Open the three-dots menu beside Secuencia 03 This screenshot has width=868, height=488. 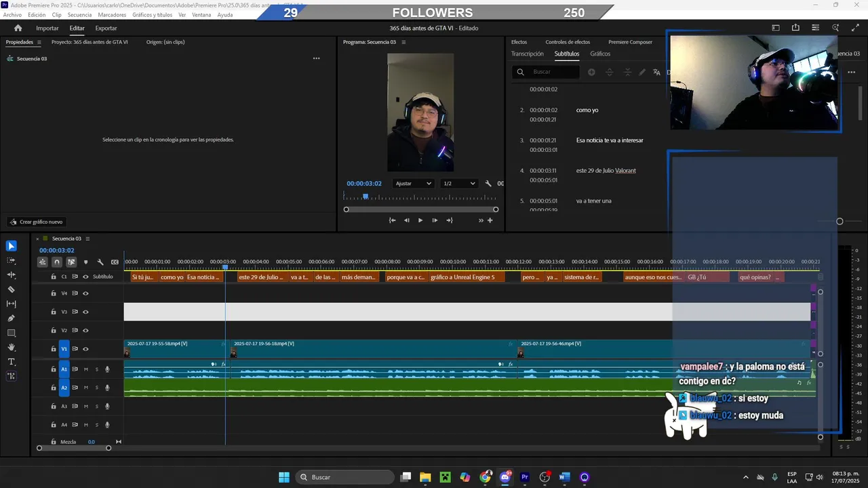(x=316, y=59)
